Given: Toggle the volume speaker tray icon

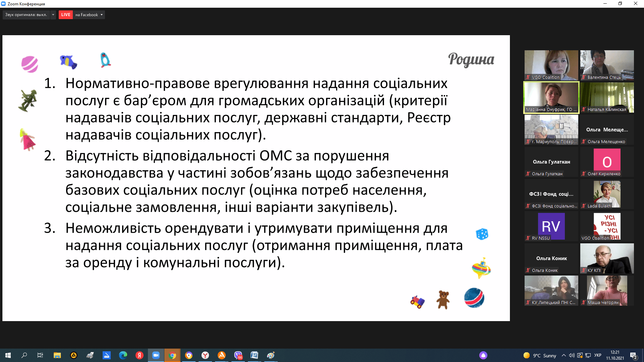Looking at the screenshot, I should click(x=572, y=355).
